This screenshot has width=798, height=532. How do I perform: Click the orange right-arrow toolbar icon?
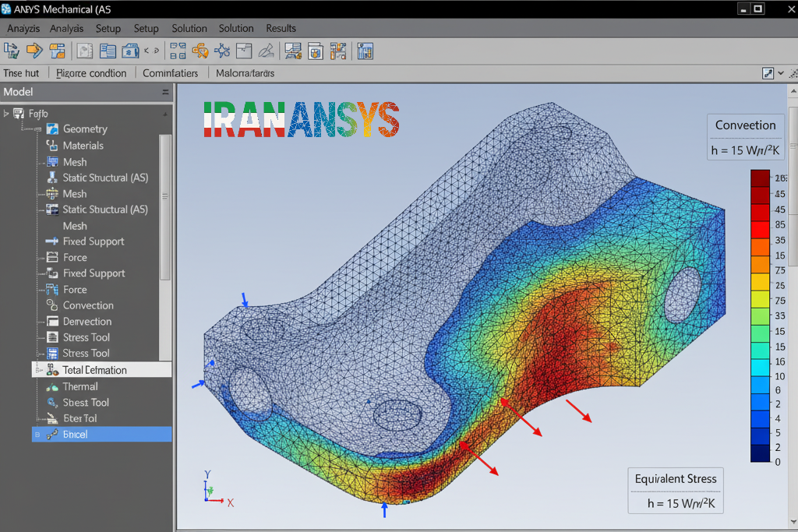(34, 51)
